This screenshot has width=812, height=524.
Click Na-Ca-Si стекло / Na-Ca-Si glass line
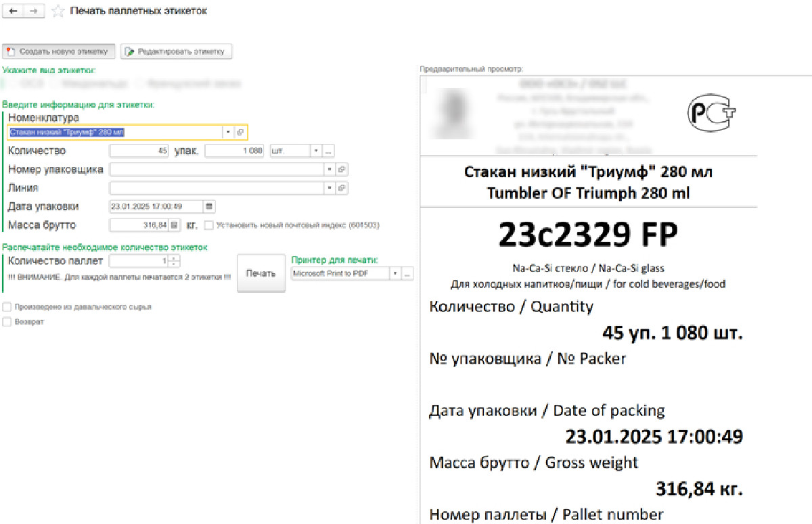point(588,268)
